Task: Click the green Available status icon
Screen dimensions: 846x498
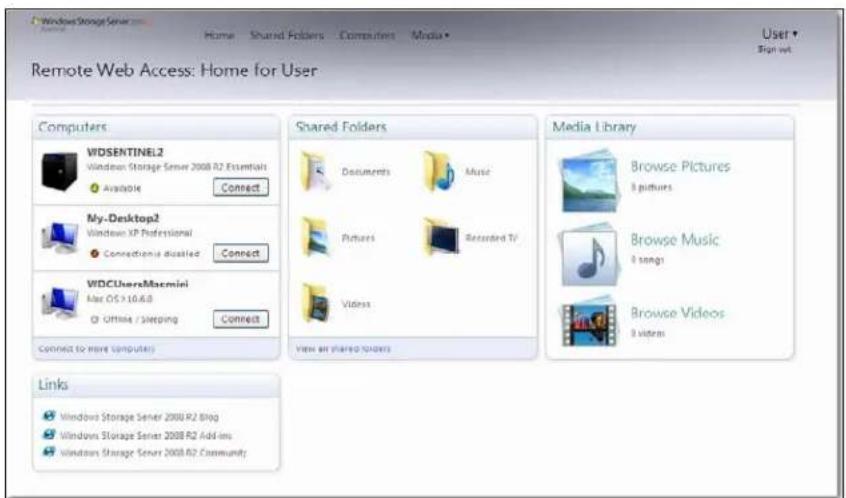Action: pos(94,188)
